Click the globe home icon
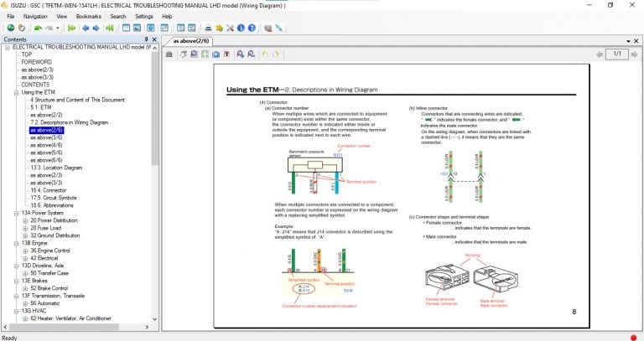 point(10,28)
